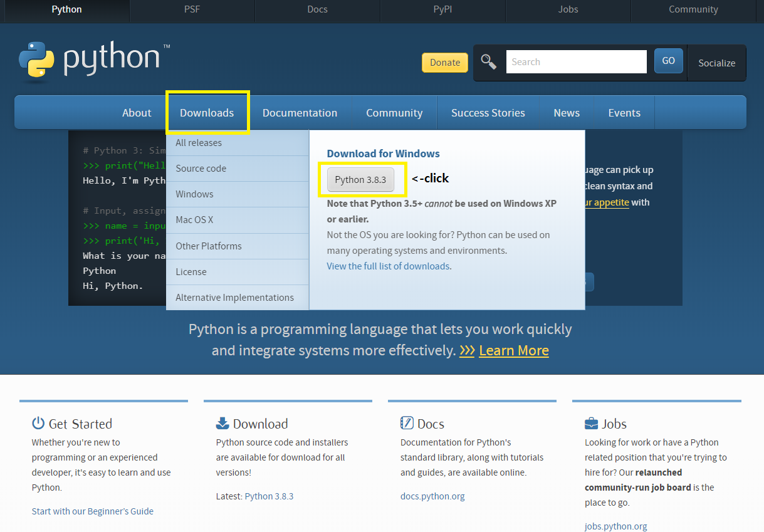Select the Community top tab

pyautogui.click(x=693, y=9)
